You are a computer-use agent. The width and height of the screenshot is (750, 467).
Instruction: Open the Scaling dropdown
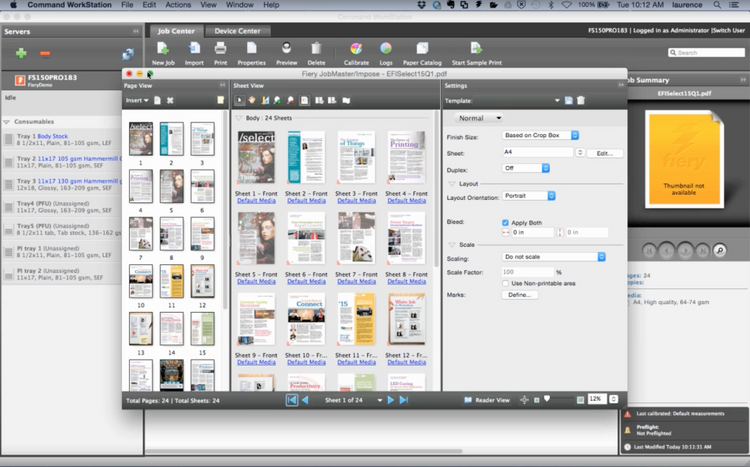point(553,257)
